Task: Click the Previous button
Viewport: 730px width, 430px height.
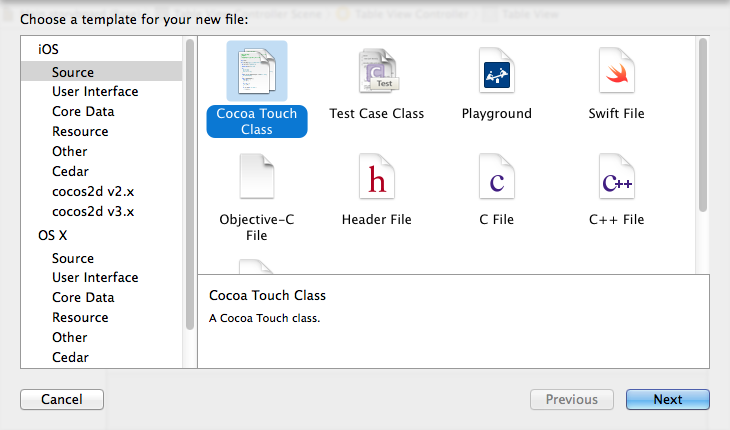Action: tap(572, 399)
